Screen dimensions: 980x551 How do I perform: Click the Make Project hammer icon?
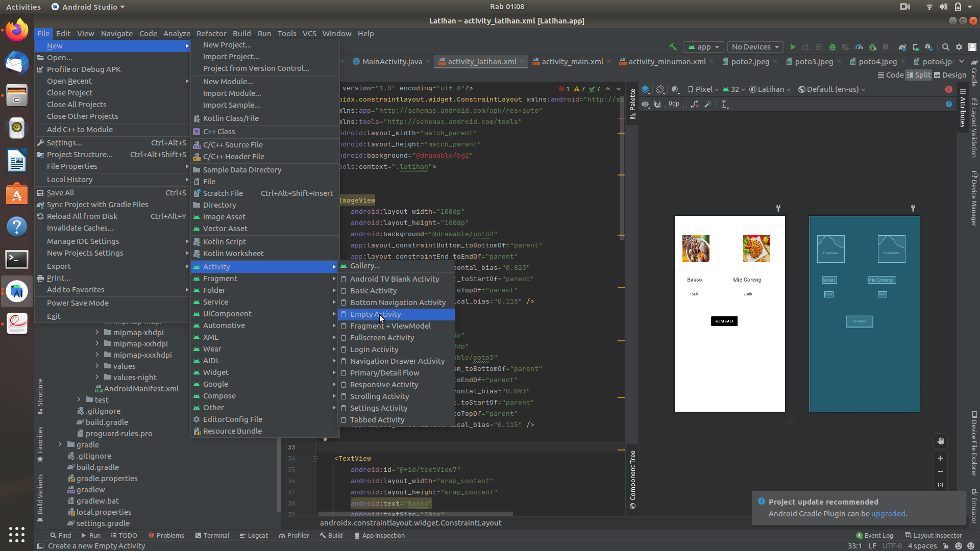coord(673,47)
